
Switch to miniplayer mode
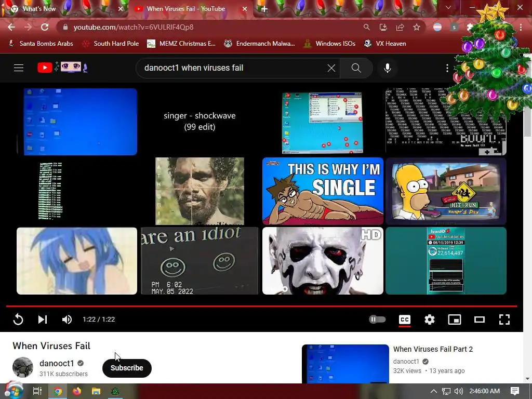[454, 320]
